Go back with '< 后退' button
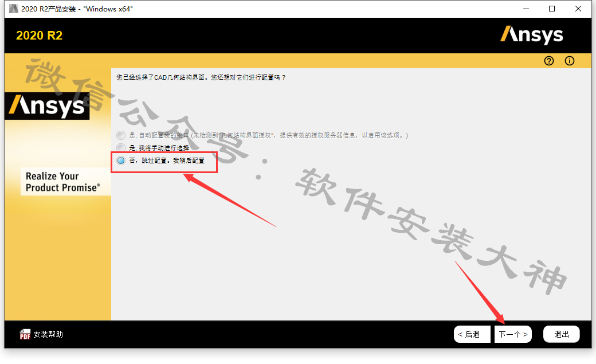The height and width of the screenshot is (364, 596). [x=472, y=334]
